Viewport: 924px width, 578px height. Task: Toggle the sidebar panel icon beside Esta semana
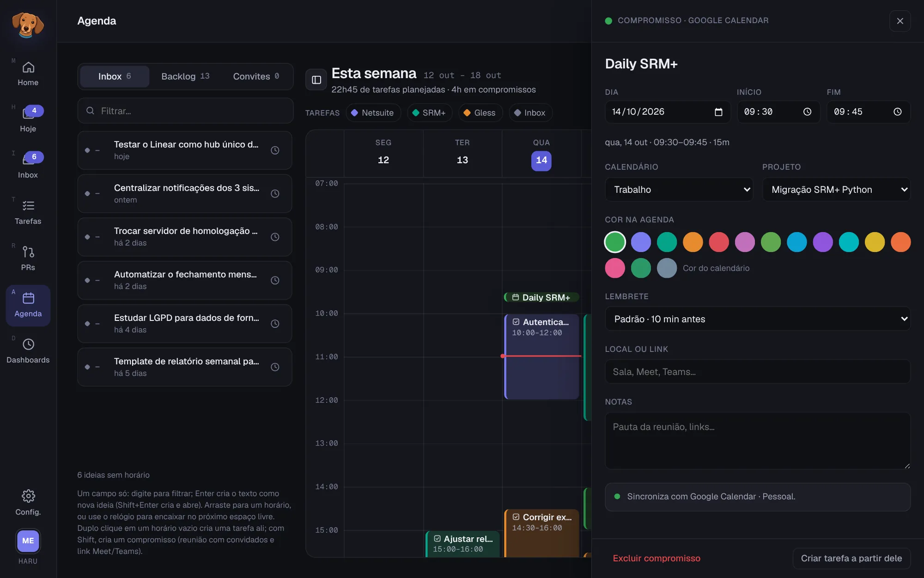316,80
